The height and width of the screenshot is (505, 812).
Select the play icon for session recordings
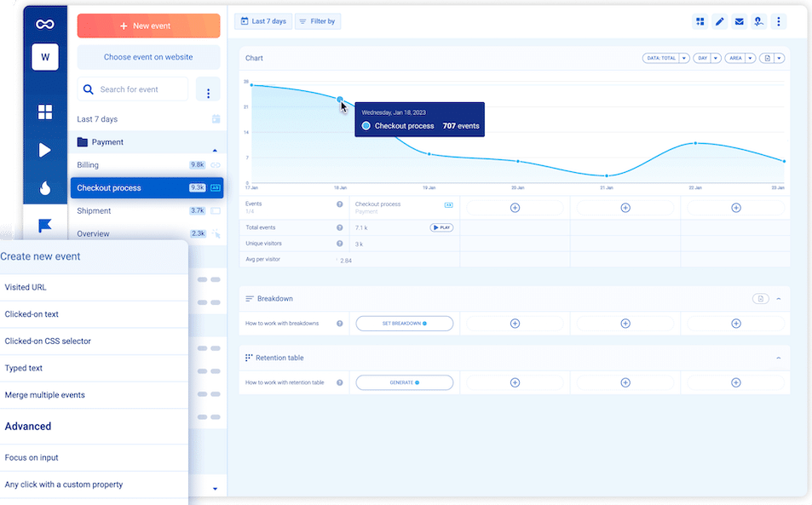(45, 151)
